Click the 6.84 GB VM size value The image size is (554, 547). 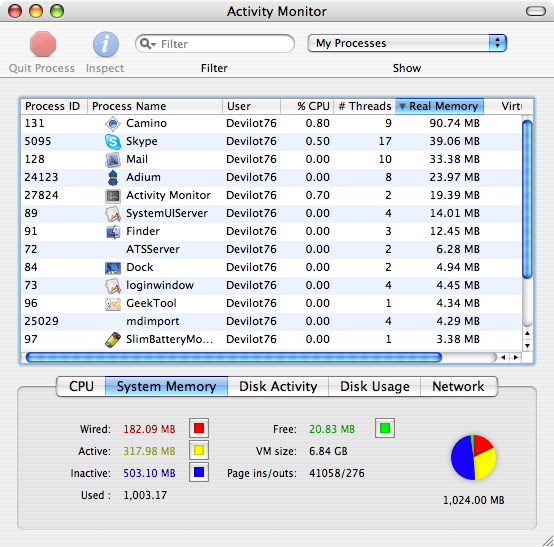(x=328, y=451)
